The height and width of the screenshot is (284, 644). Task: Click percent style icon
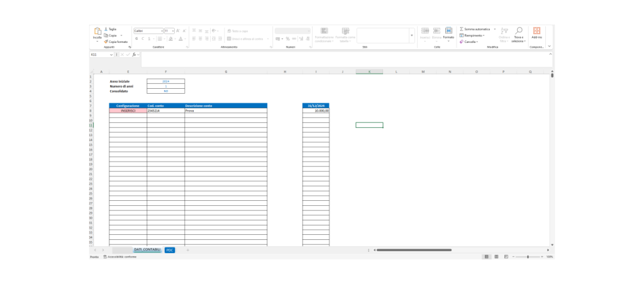(287, 38)
